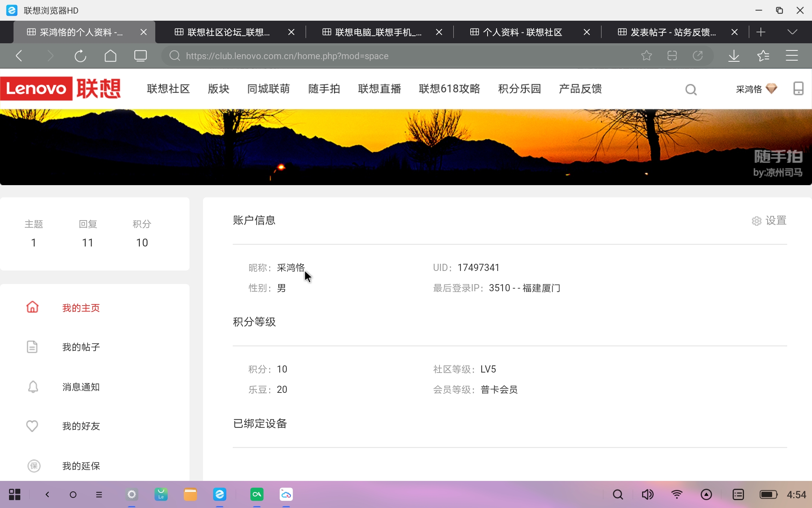Open the taskbar file manager folder
The image size is (812, 508).
click(190, 494)
